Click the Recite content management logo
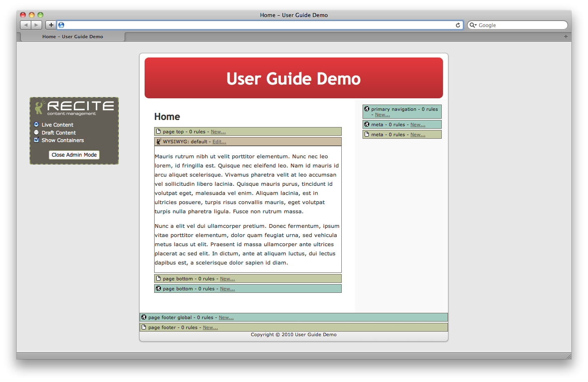The image size is (588, 382). [x=74, y=107]
